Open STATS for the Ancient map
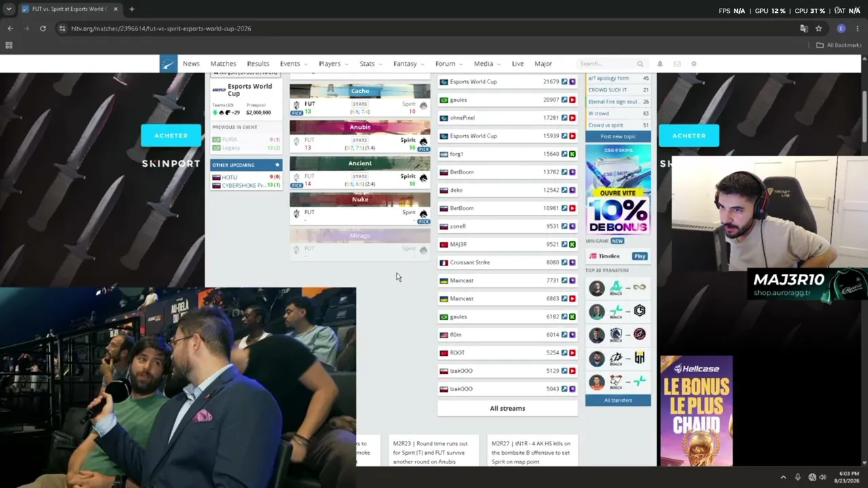The width and height of the screenshot is (868, 488). 359,176
